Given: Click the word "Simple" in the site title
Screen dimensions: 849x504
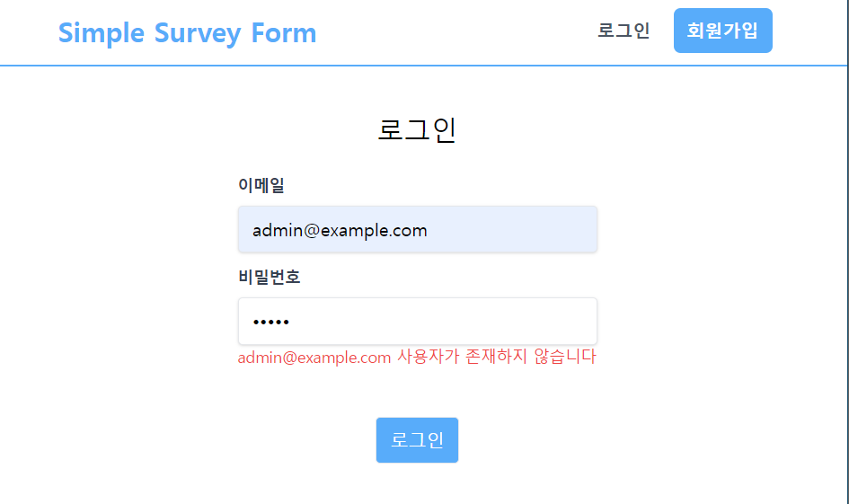Looking at the screenshot, I should [x=102, y=32].
